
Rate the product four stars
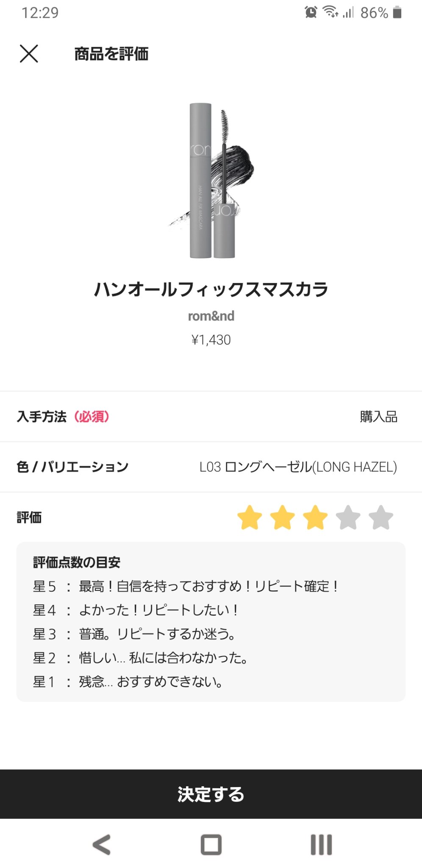348,517
